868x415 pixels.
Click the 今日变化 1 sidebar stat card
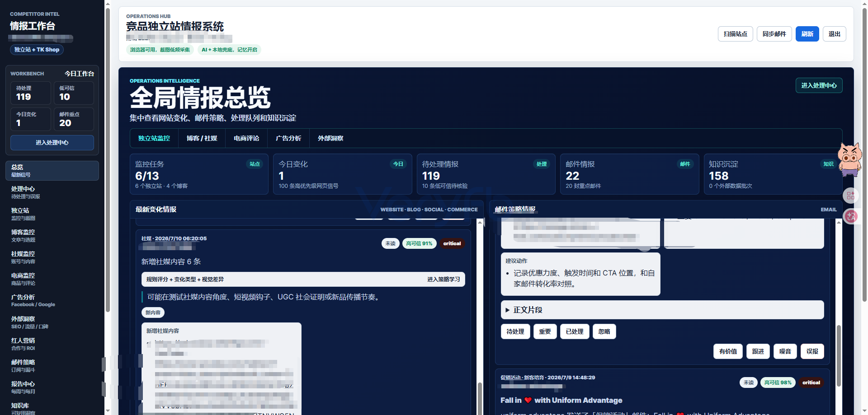(31, 119)
